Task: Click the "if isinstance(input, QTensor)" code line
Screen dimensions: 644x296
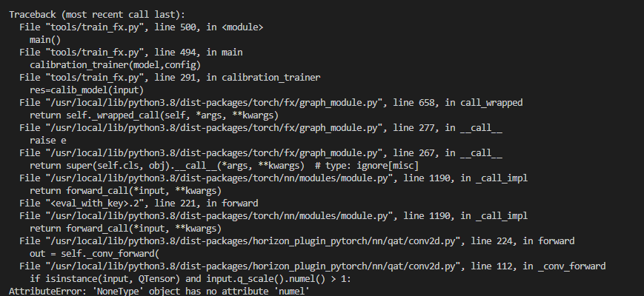Action: coord(190,279)
